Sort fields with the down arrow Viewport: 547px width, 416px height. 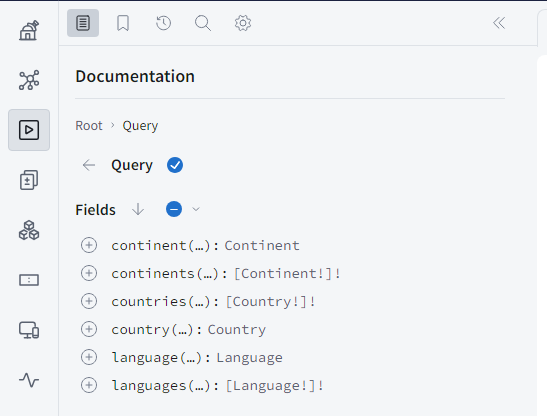[x=138, y=209]
